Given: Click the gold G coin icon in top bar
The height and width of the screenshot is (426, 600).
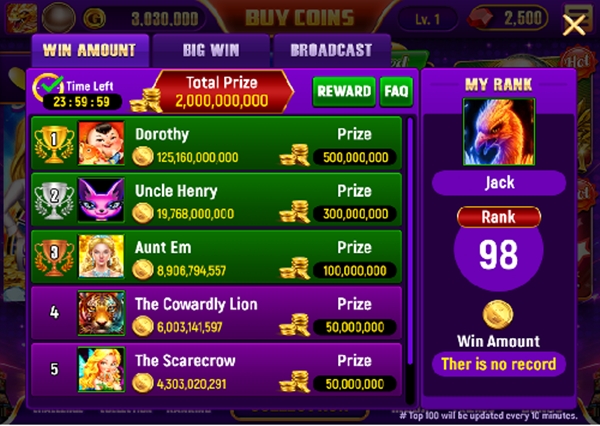Looking at the screenshot, I should tap(94, 19).
